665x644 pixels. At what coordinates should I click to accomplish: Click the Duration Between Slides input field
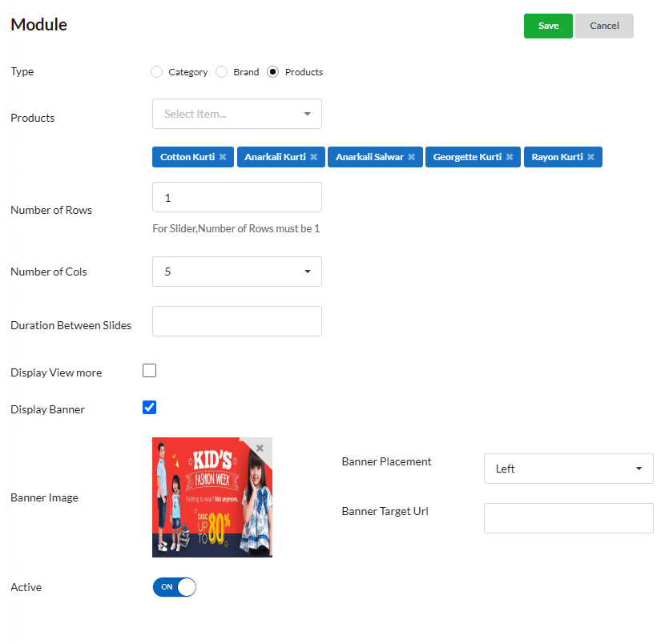(x=237, y=321)
